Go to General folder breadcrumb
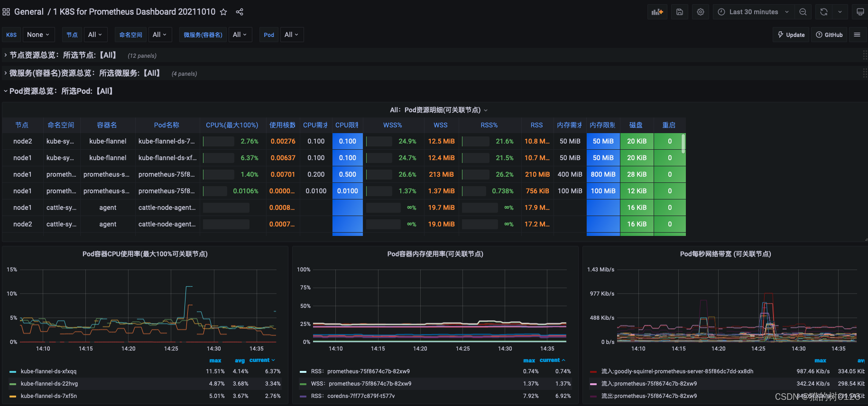The width and height of the screenshot is (868, 406). (x=29, y=12)
